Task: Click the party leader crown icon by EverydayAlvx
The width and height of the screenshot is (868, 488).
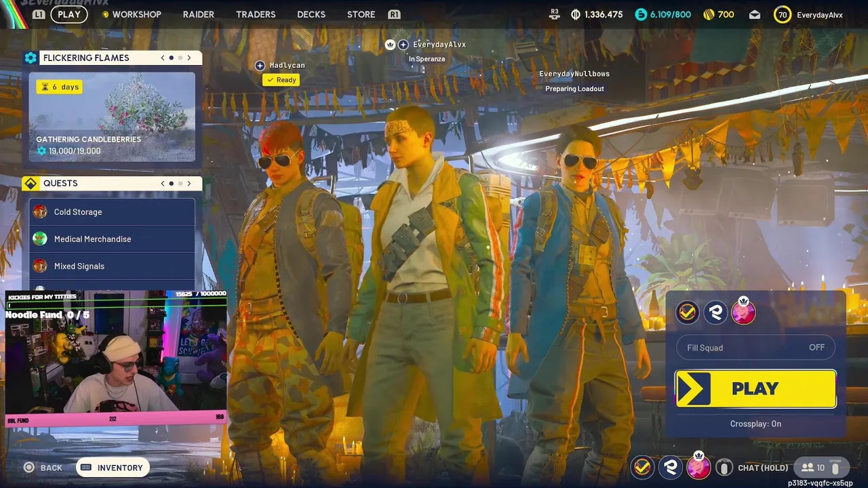Action: [x=390, y=44]
